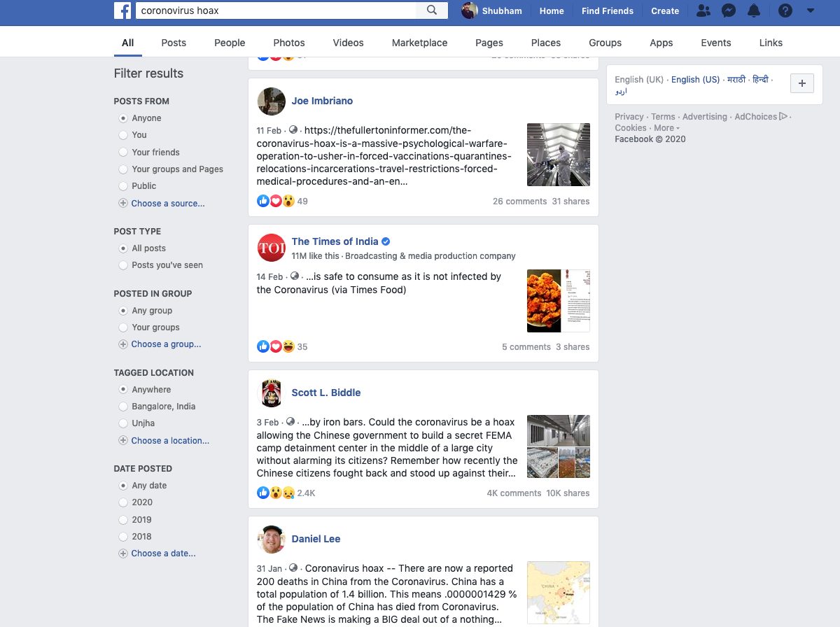Click AdChoices icon in footer
840x627 pixels.
coord(783,117)
